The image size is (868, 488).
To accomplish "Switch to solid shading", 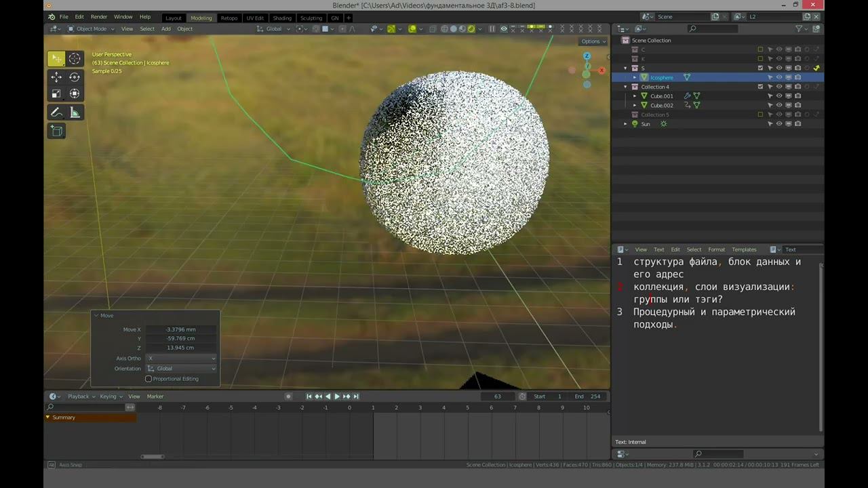I will [454, 28].
